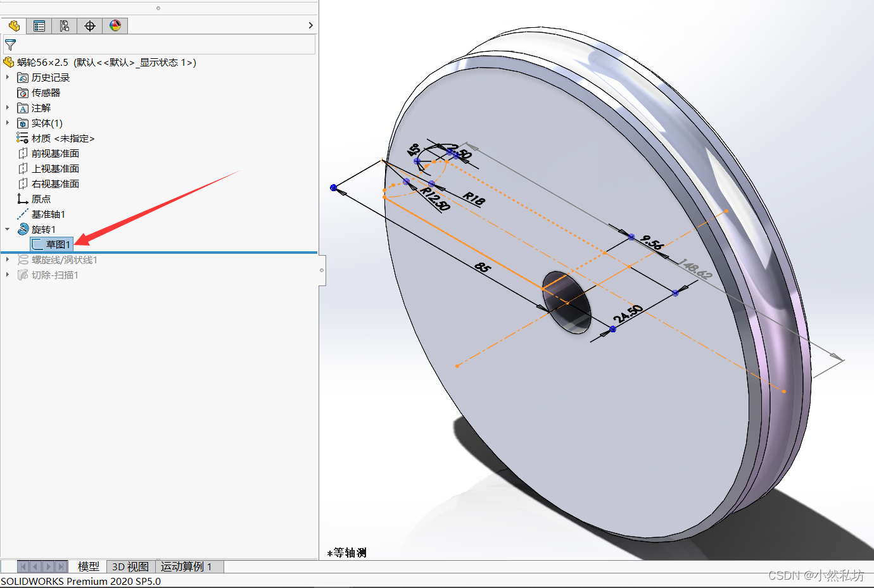Expand the 历史记录 folder
Screen dimensions: 874x588
8,77
